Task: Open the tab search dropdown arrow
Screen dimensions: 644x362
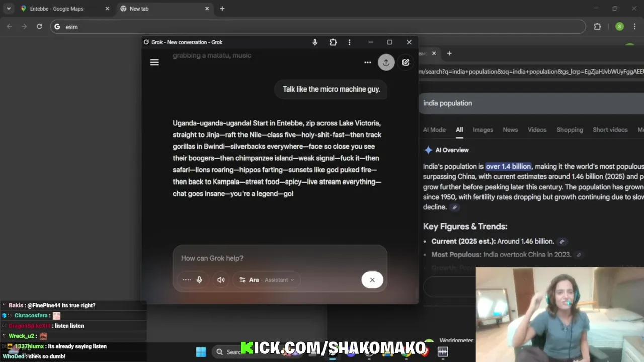Action: pyautogui.click(x=9, y=9)
